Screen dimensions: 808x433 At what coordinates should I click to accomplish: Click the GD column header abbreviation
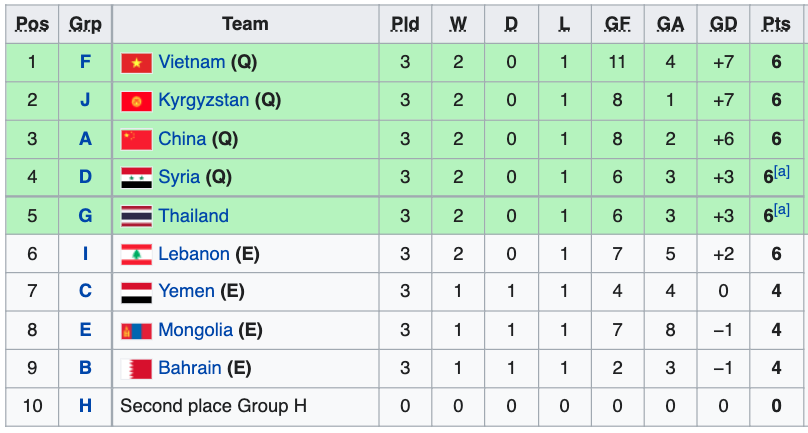coord(723,24)
